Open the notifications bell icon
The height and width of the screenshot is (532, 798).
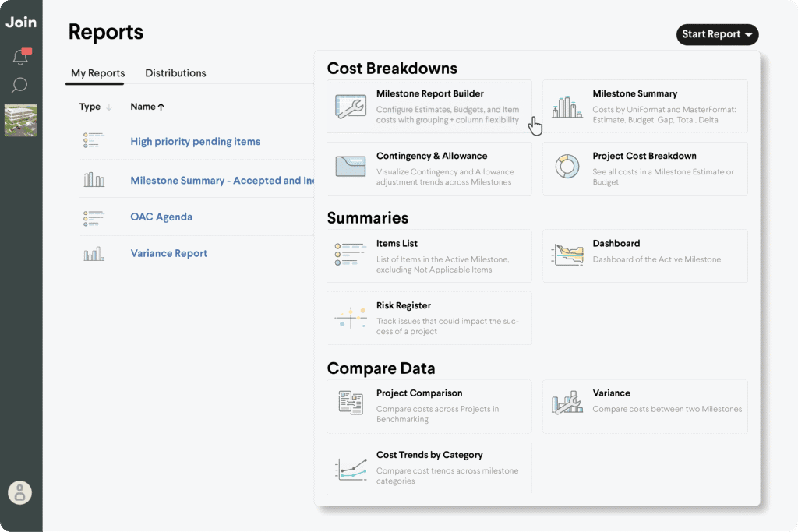tap(21, 56)
